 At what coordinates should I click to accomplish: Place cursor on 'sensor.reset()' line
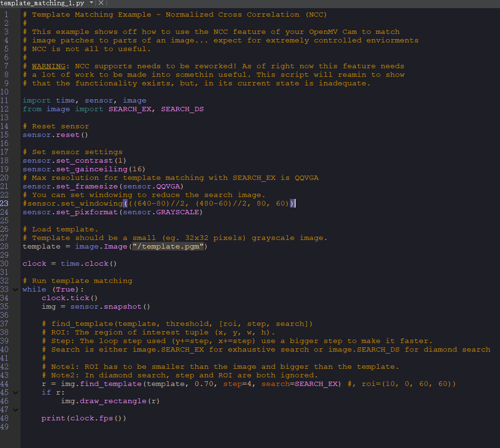point(55,135)
